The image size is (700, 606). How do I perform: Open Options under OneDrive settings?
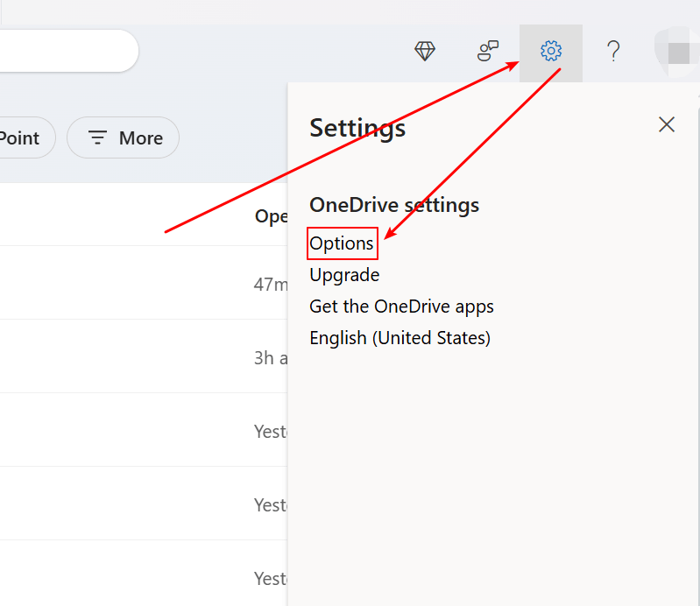[x=342, y=243]
